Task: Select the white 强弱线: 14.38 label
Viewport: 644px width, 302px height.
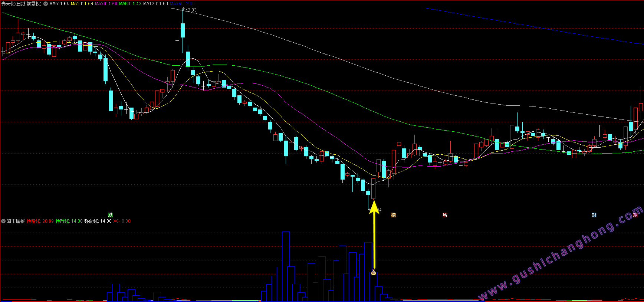Action: [98, 221]
